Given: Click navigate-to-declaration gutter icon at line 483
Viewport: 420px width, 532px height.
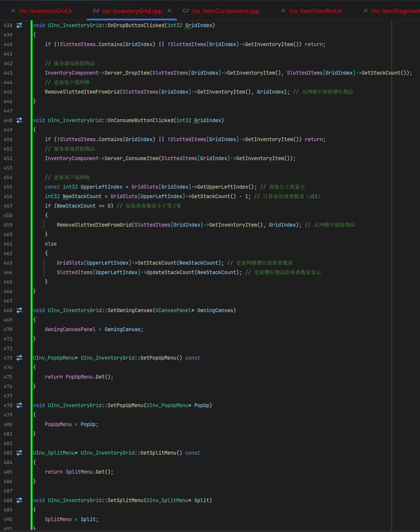Looking at the screenshot, I should pyautogui.click(x=19, y=453).
